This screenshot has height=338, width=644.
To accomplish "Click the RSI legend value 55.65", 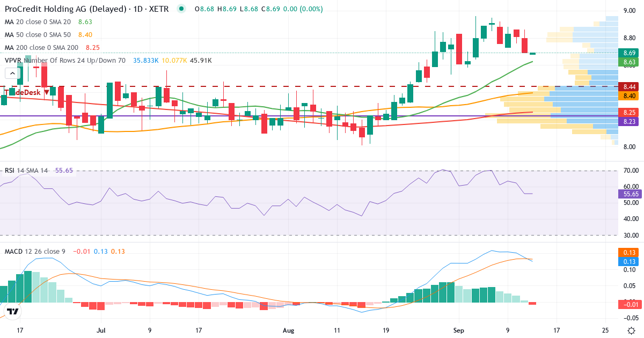I will click(64, 171).
